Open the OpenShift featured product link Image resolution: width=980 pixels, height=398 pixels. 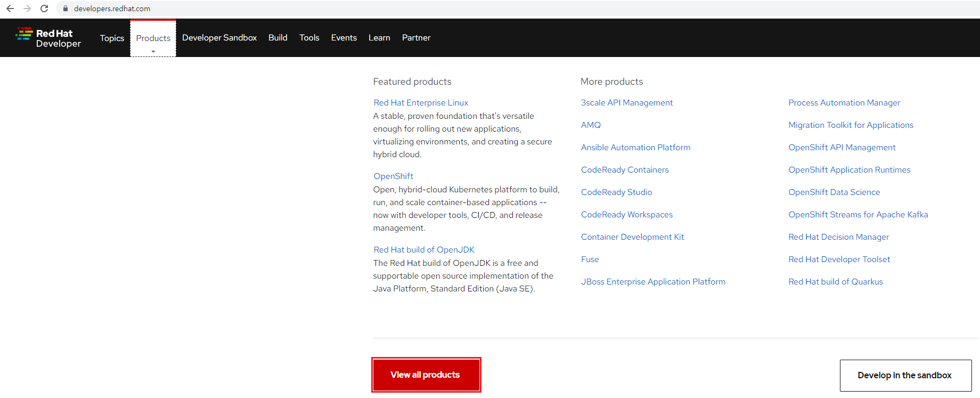(394, 176)
